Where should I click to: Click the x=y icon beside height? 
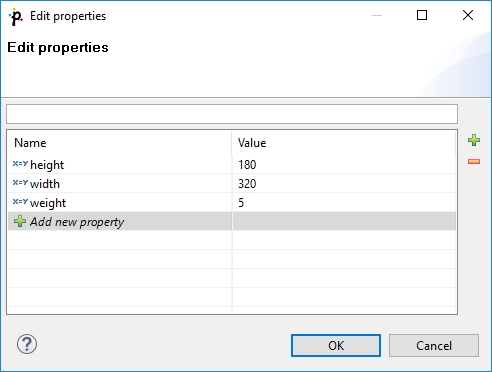pyautogui.click(x=20, y=164)
